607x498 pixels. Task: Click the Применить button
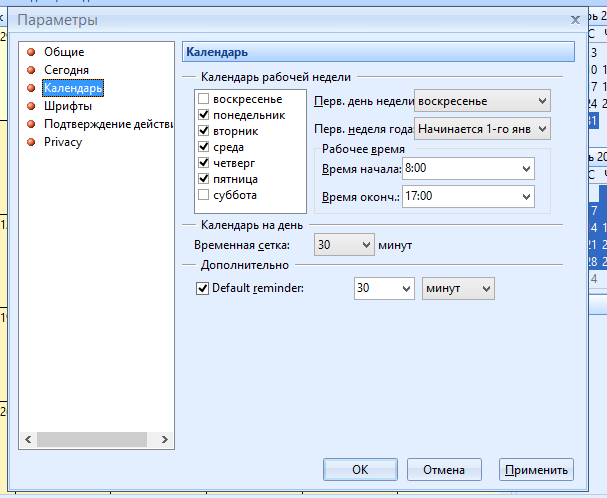point(537,469)
